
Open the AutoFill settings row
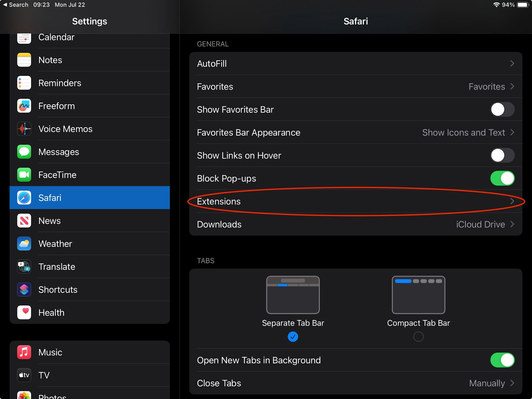[x=356, y=64]
